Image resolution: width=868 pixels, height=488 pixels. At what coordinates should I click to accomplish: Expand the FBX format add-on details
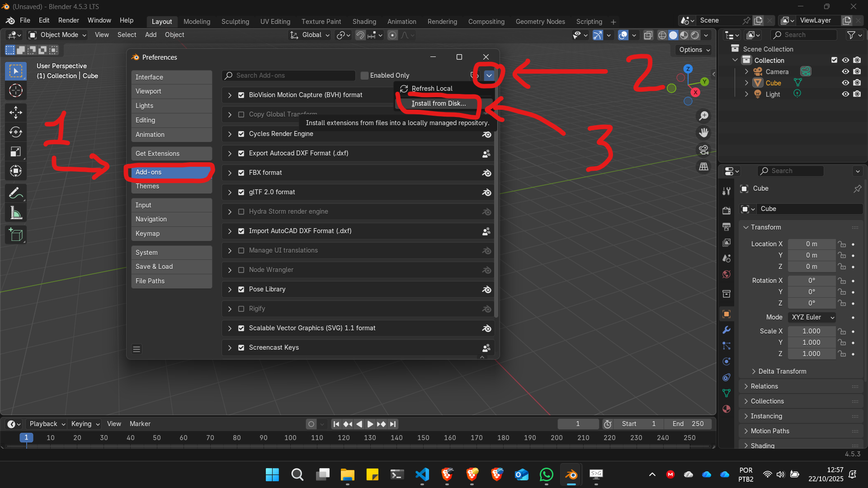point(230,173)
